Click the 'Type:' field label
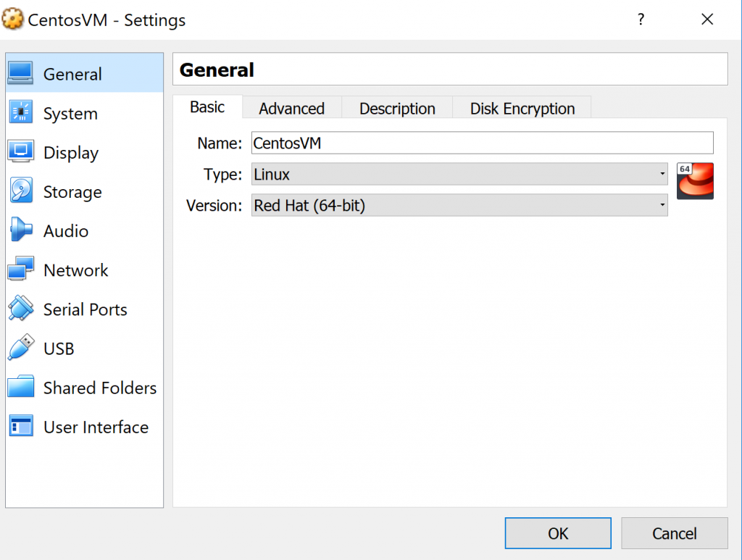742x560 pixels. pyautogui.click(x=222, y=174)
